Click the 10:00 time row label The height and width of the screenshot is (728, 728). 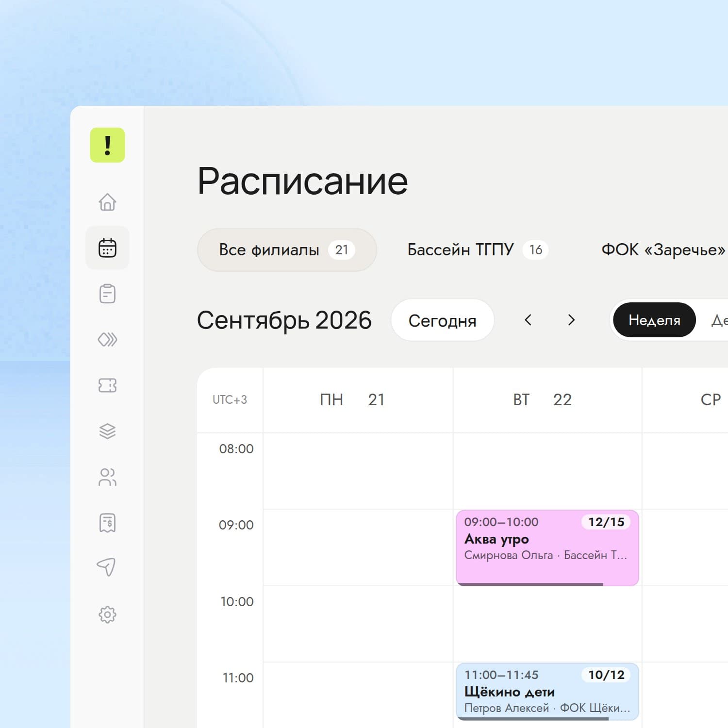(x=237, y=601)
